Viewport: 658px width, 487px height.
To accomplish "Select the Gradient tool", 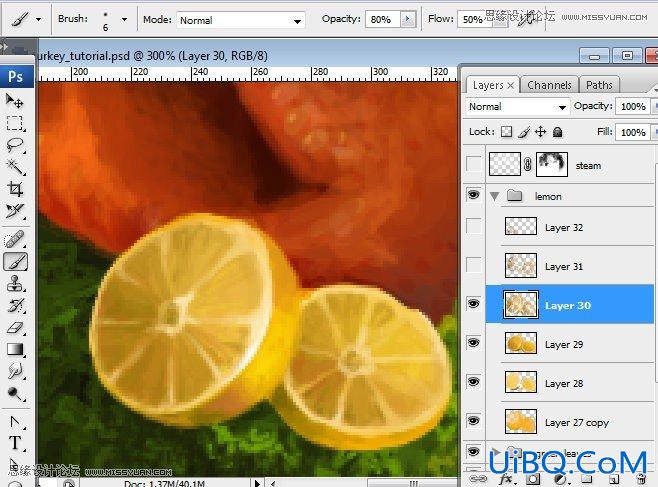I will pyautogui.click(x=15, y=349).
